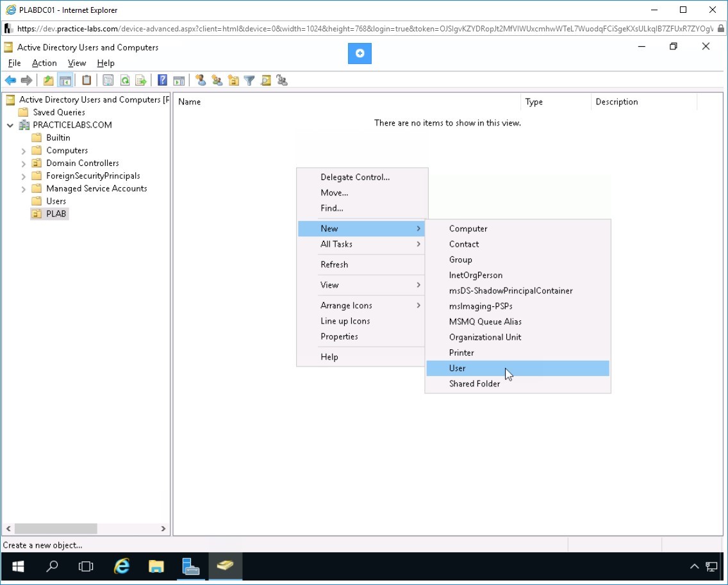The image size is (728, 585).
Task: Select User in the New submenu
Action: tap(518, 368)
